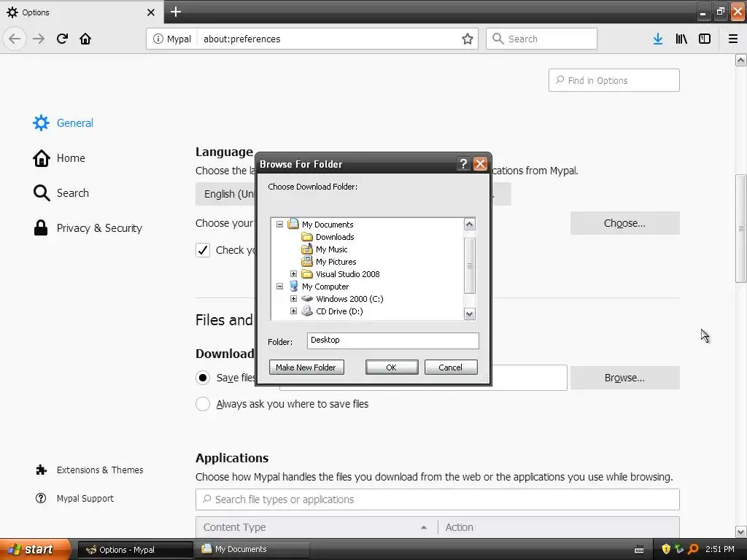Select the Downloads folder label in tree
The image size is (747, 560).
(335, 237)
